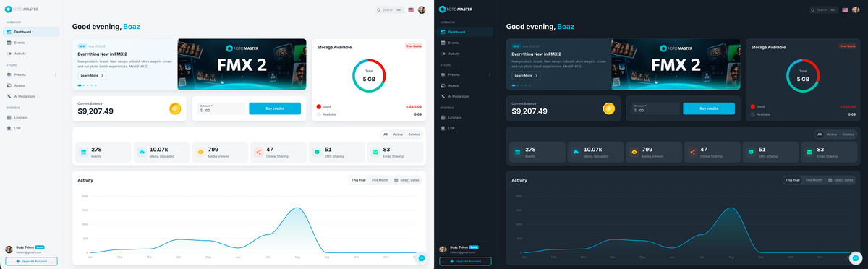This screenshot has height=269, width=868.
Task: Select Active filter tab in dark theme
Action: pos(832,134)
